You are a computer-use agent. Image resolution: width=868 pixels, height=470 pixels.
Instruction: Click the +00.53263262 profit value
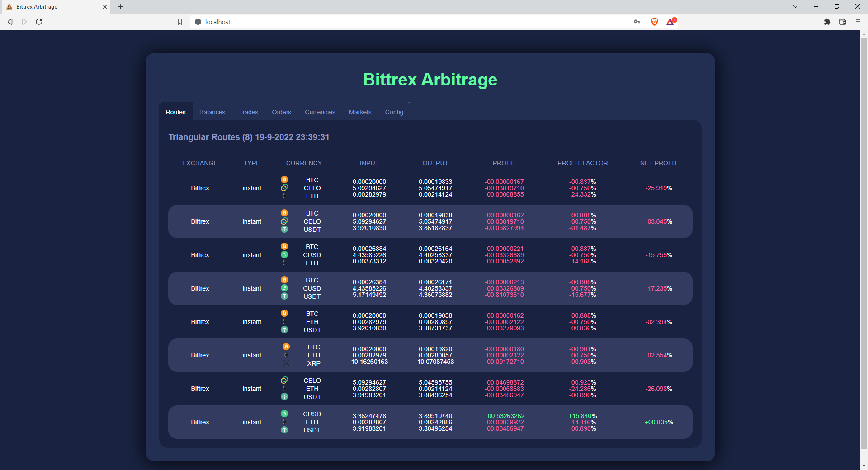(x=504, y=416)
